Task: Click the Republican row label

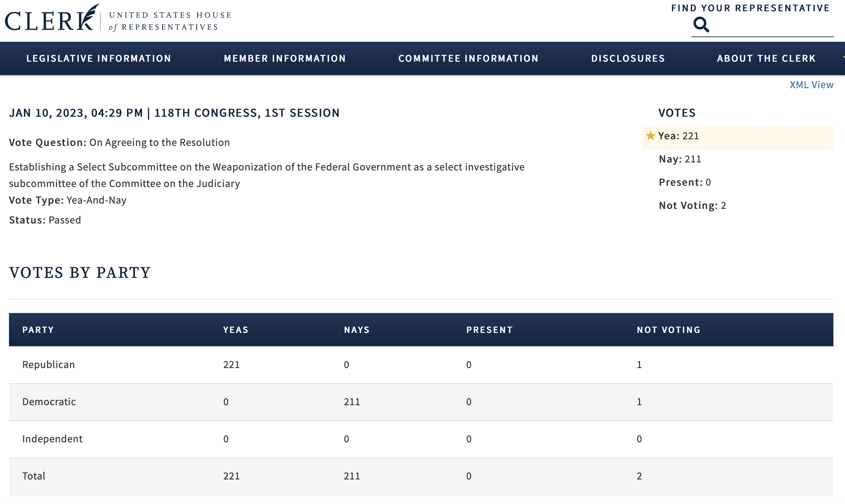Action: coord(48,364)
